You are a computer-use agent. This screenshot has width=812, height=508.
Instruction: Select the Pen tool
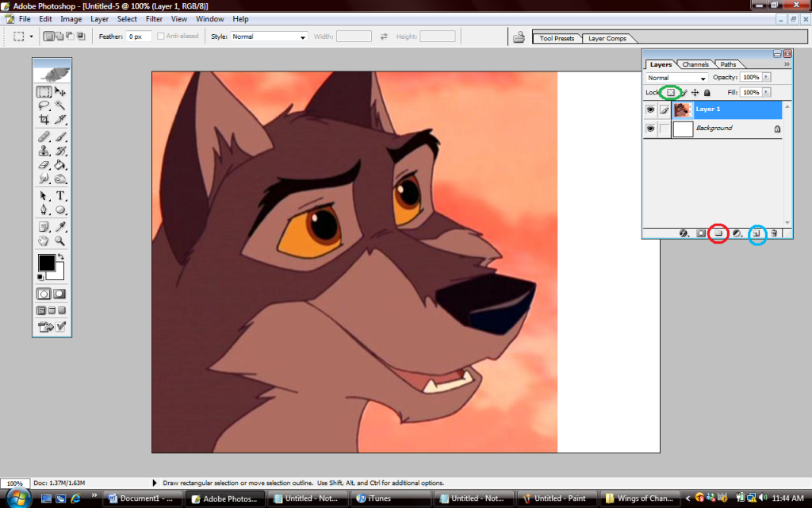[x=44, y=210]
